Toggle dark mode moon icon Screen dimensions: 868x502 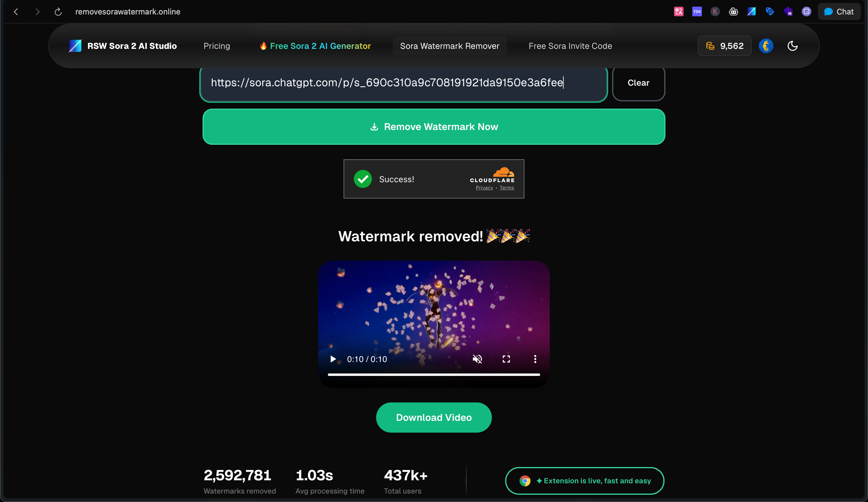pos(792,46)
